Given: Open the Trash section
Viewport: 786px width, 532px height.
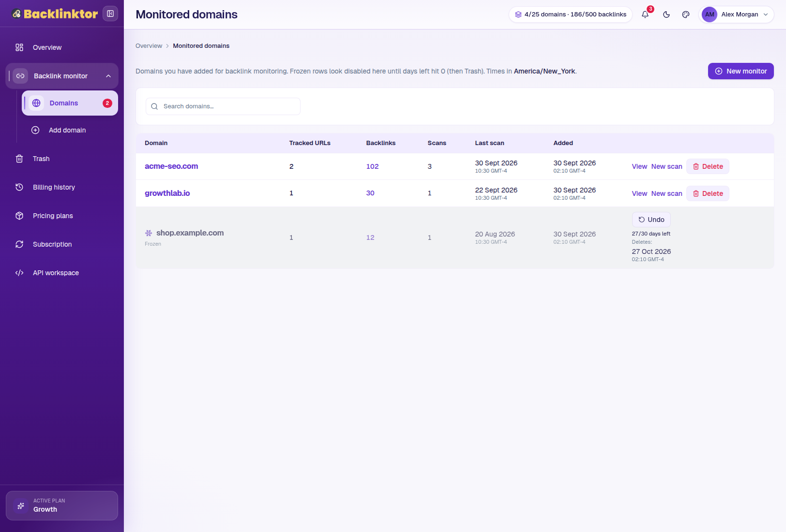Looking at the screenshot, I should (x=62, y=159).
